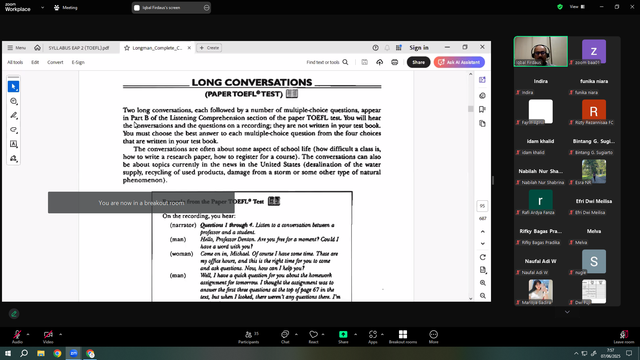Image resolution: width=640 pixels, height=360 pixels.
Task: Open the page thumbnails copy icon in right rail
Action: [x=482, y=123]
